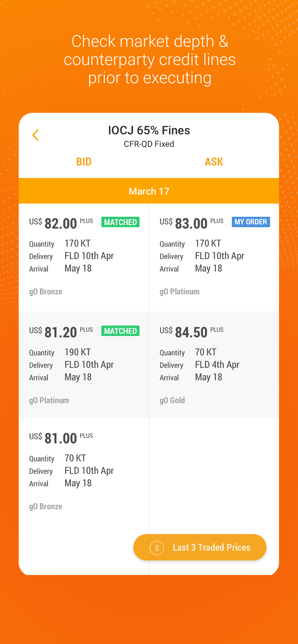
Task: Select the March 17 date bar
Action: point(149,191)
